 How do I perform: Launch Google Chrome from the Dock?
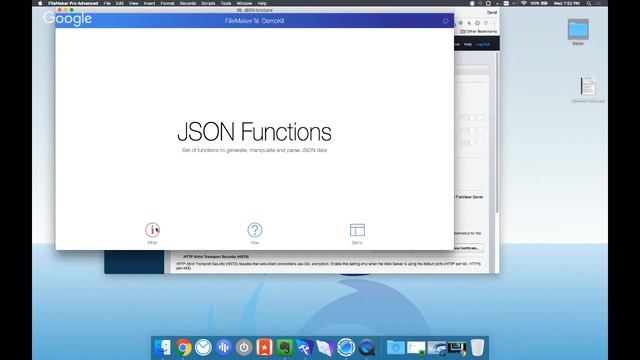183,347
